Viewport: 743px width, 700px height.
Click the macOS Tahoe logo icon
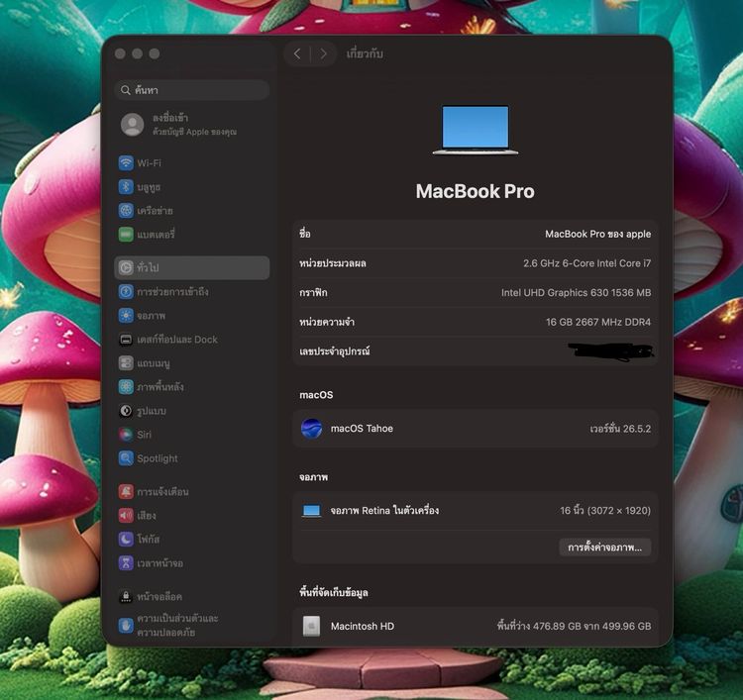(311, 429)
